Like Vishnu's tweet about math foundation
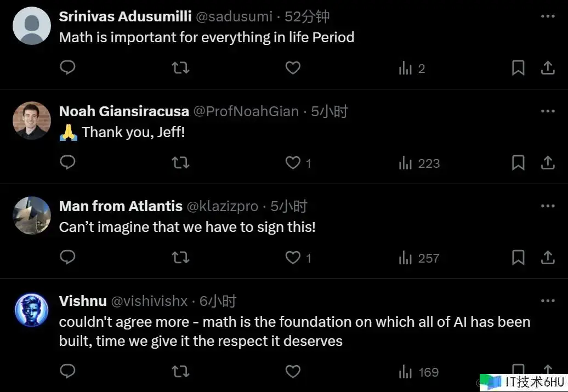 click(x=293, y=372)
